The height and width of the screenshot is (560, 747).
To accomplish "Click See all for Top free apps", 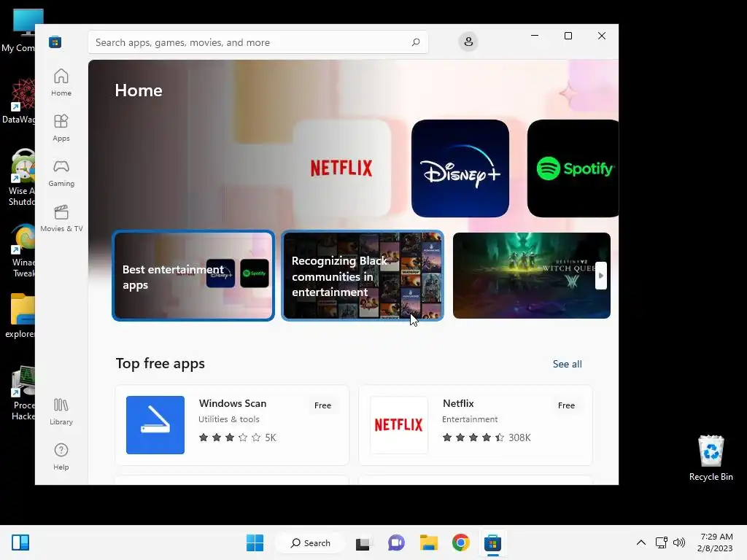I will pyautogui.click(x=567, y=364).
